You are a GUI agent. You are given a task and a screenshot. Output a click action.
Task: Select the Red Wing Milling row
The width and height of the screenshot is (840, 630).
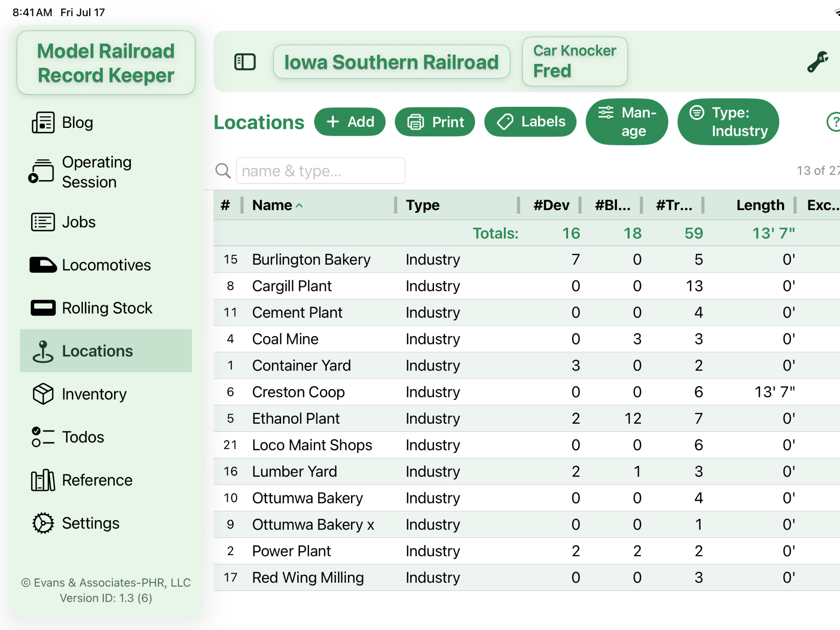coord(527,577)
